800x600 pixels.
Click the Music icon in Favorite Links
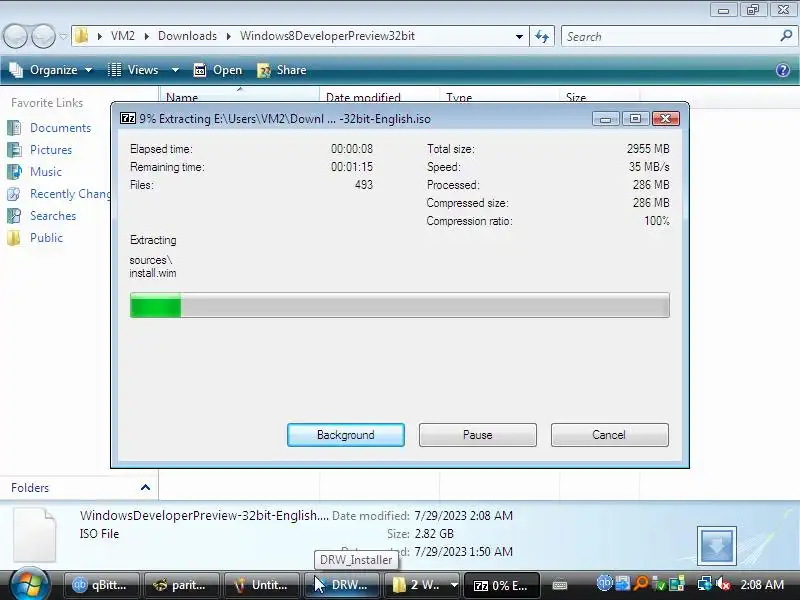click(x=14, y=171)
